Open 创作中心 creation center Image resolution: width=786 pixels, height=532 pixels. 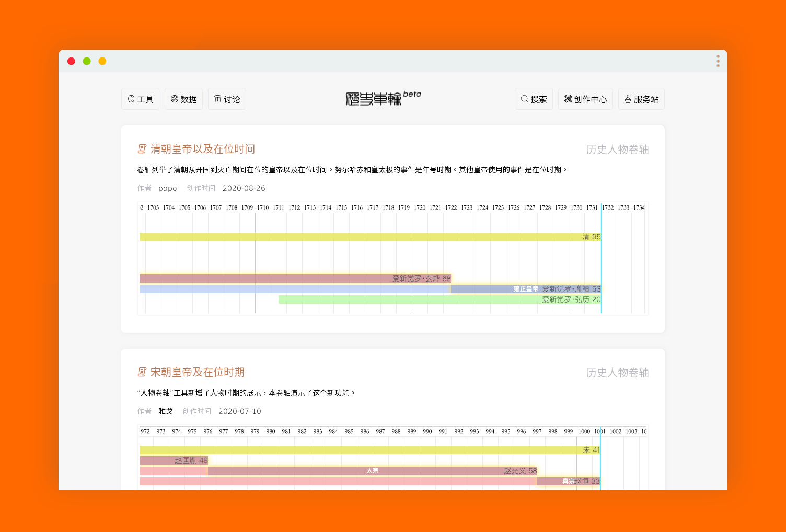[585, 99]
